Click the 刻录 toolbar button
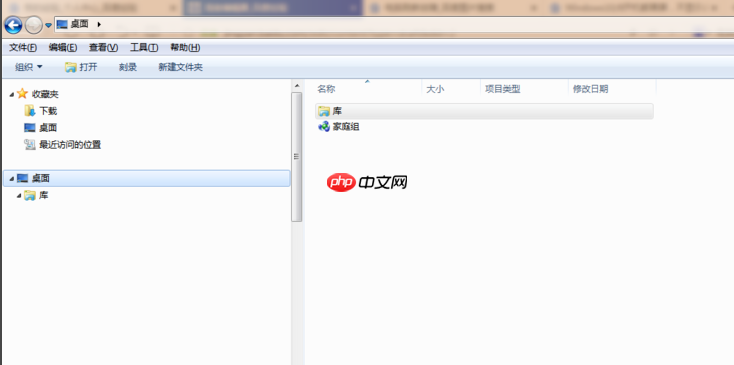Screen dimensions: 734x365 [x=128, y=67]
